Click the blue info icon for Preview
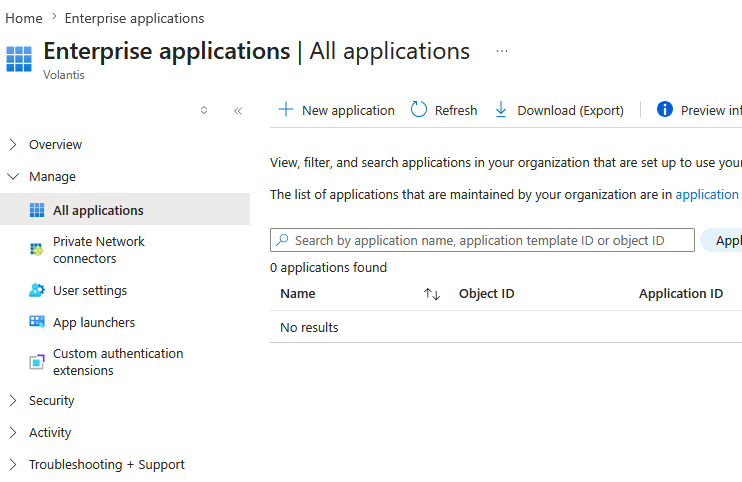 pyautogui.click(x=665, y=109)
